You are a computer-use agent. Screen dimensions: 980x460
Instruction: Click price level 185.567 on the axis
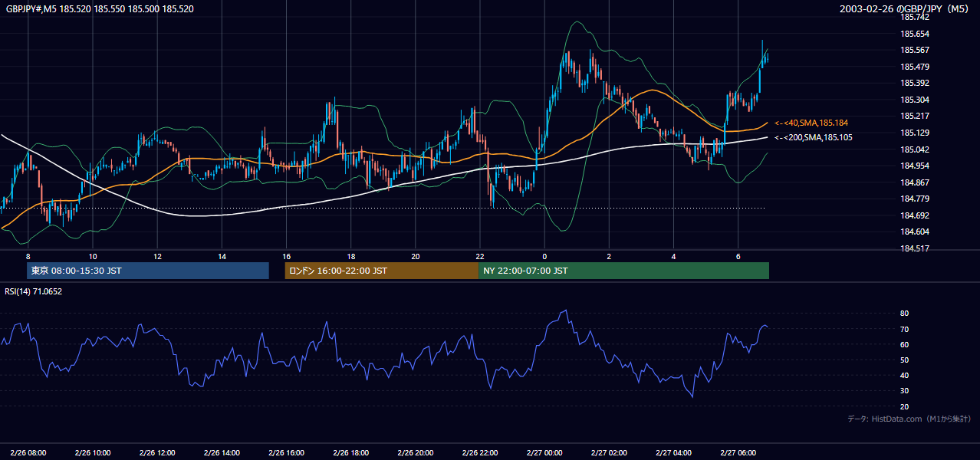pos(915,50)
